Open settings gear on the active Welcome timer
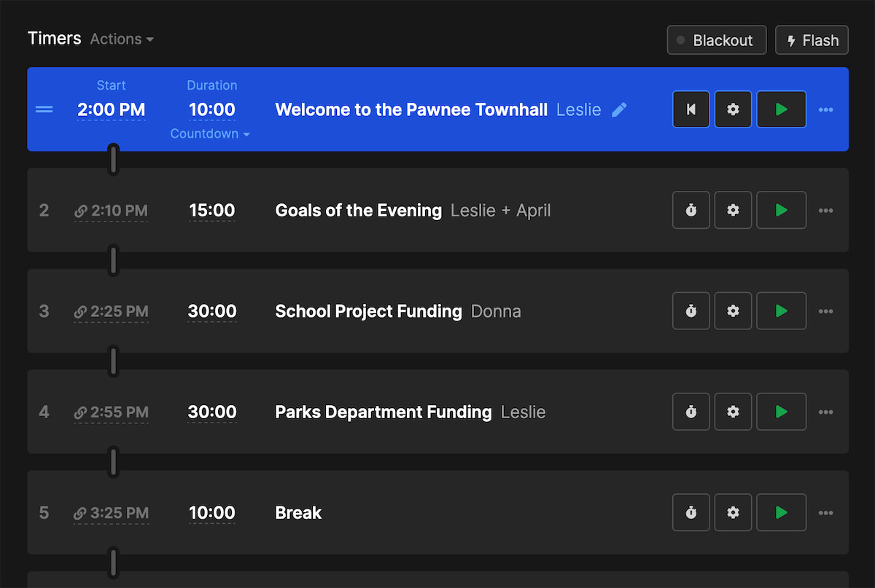Viewport: 875px width, 588px height. point(733,109)
